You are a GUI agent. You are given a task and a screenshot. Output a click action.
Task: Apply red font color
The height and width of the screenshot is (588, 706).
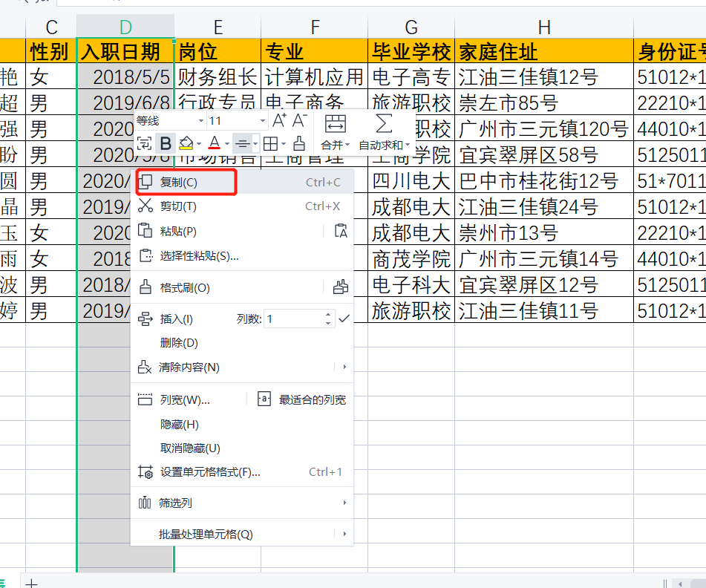point(215,143)
